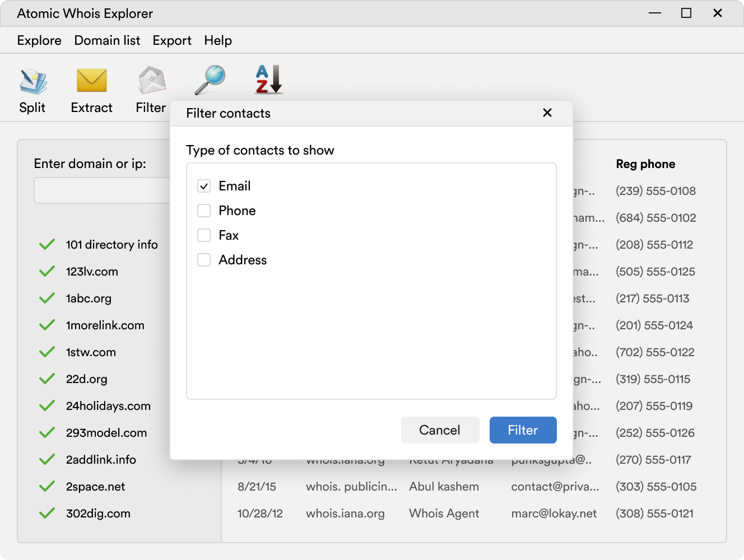Select 24holidays.com in the domain list

108,406
